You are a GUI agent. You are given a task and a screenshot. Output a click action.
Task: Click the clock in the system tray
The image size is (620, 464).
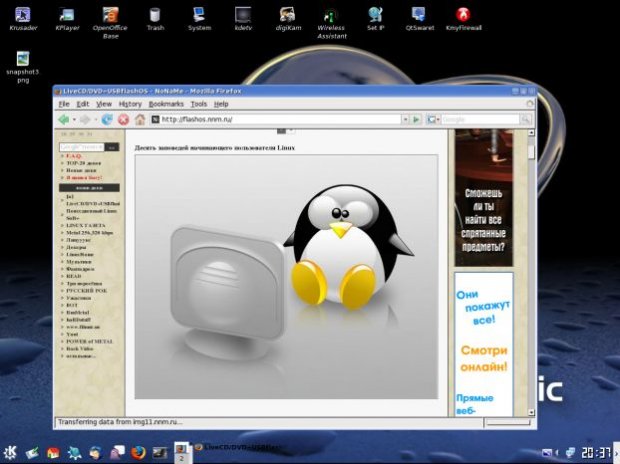[x=596, y=453]
